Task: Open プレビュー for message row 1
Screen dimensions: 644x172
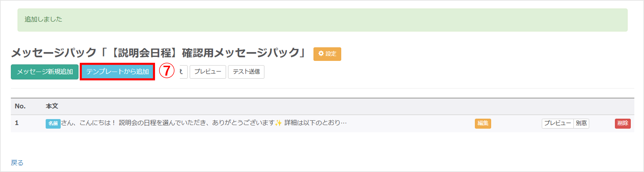Action: coord(558,123)
